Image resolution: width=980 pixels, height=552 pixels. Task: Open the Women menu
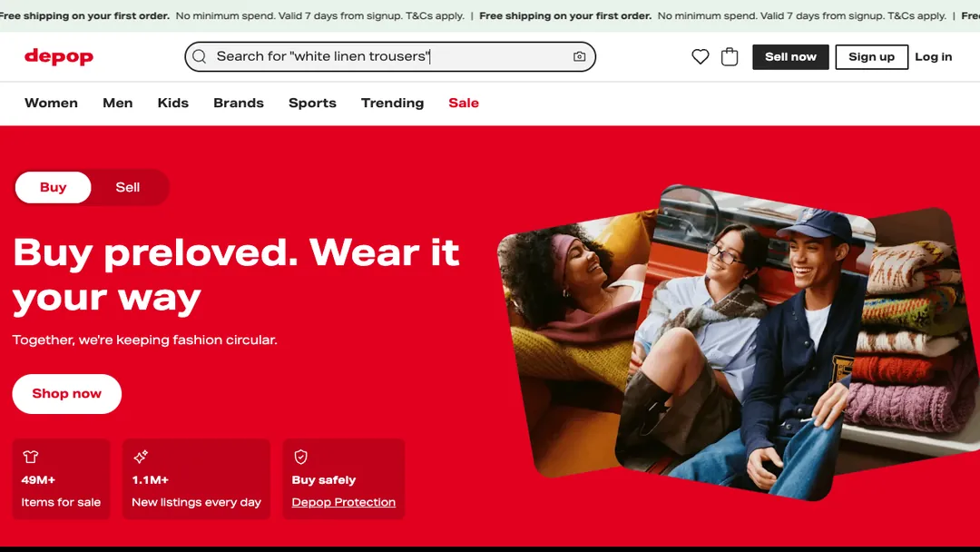coord(51,103)
